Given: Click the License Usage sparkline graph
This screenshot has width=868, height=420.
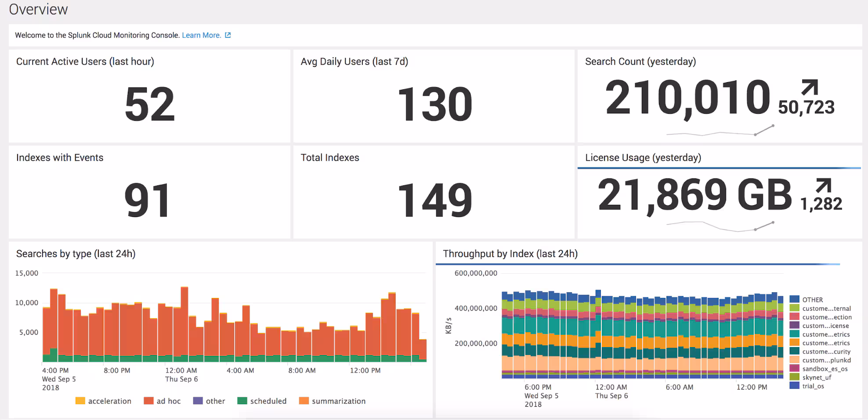Looking at the screenshot, I should coord(720,226).
